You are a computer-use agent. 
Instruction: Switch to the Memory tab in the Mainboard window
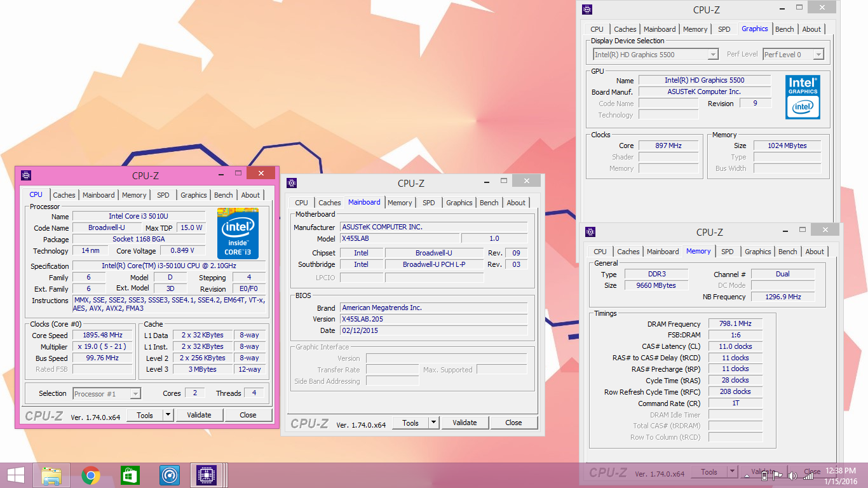pyautogui.click(x=400, y=203)
